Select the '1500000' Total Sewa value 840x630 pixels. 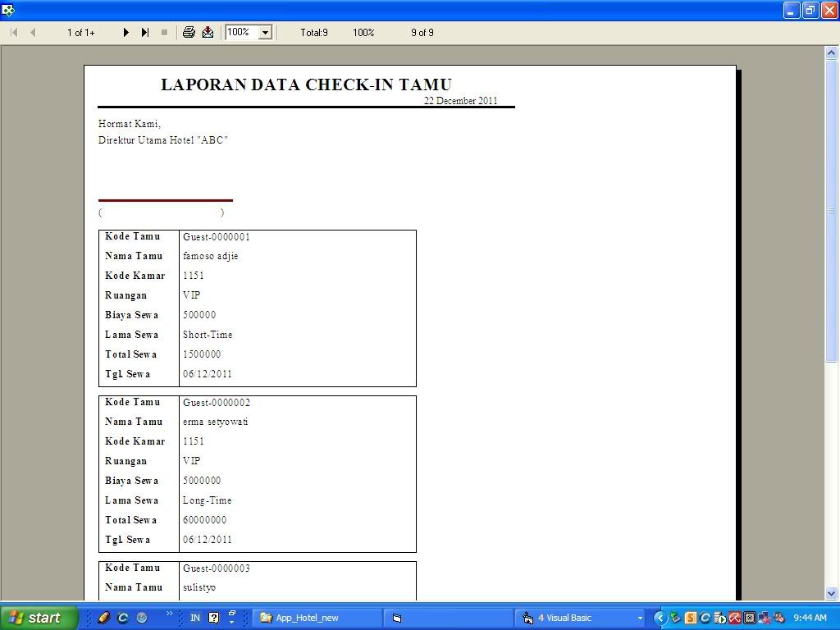click(202, 354)
